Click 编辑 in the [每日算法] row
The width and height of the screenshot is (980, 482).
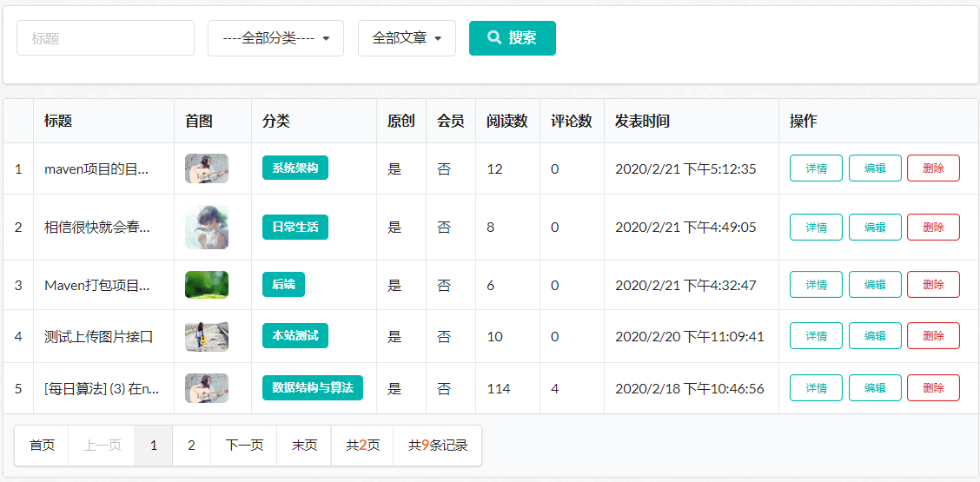[x=875, y=388]
